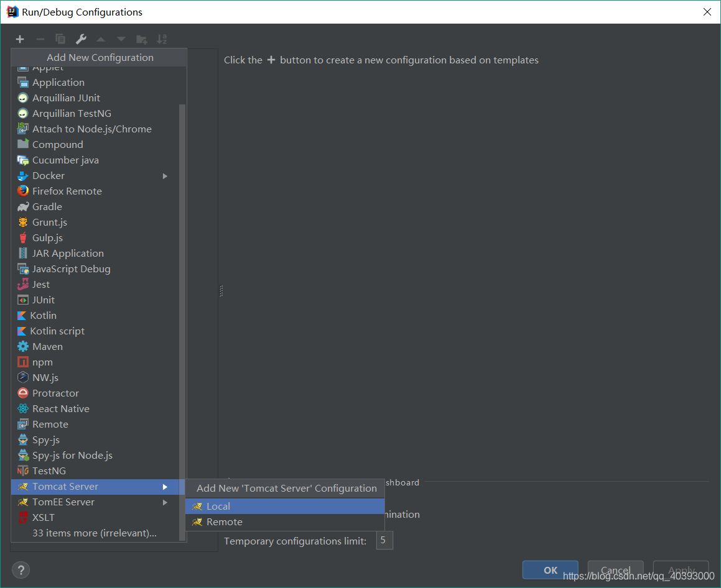Expand the TomEE Server submenu arrow

point(165,503)
